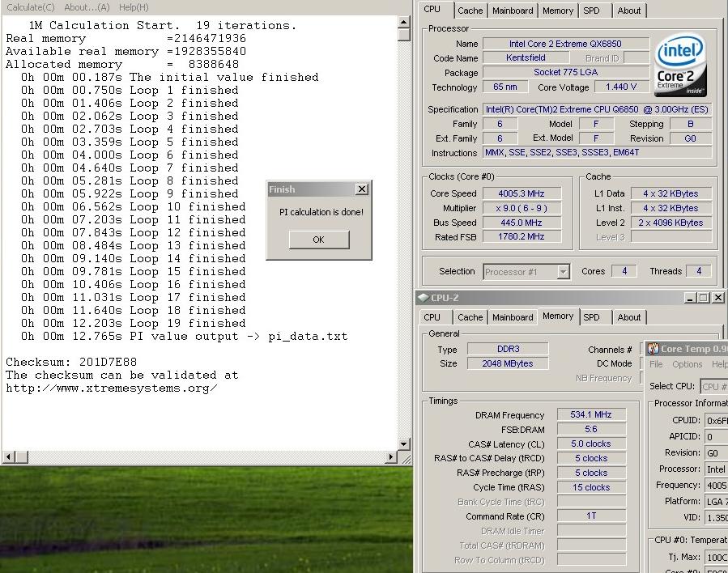Click the Bus Speed value 445.0 MHz
This screenshot has height=573, width=728.
[522, 223]
